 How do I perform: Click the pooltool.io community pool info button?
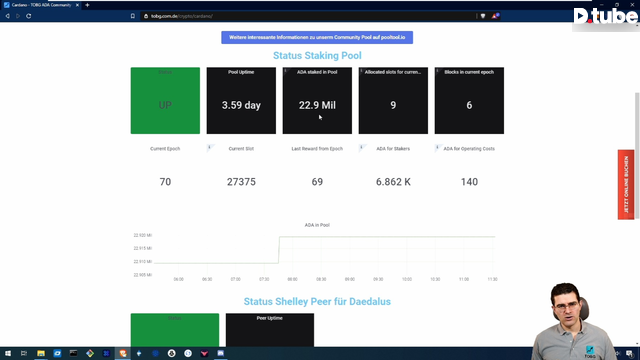(317, 38)
